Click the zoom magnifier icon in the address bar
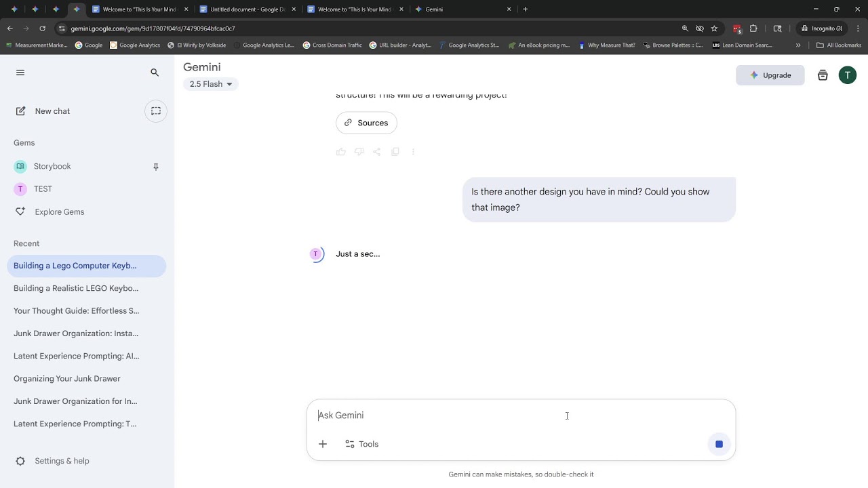868x488 pixels. 685,28
